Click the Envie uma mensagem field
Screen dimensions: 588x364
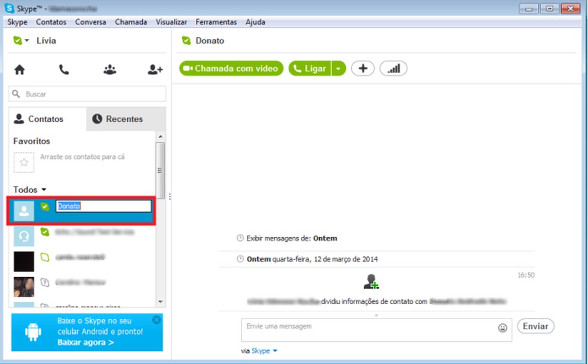(359, 326)
